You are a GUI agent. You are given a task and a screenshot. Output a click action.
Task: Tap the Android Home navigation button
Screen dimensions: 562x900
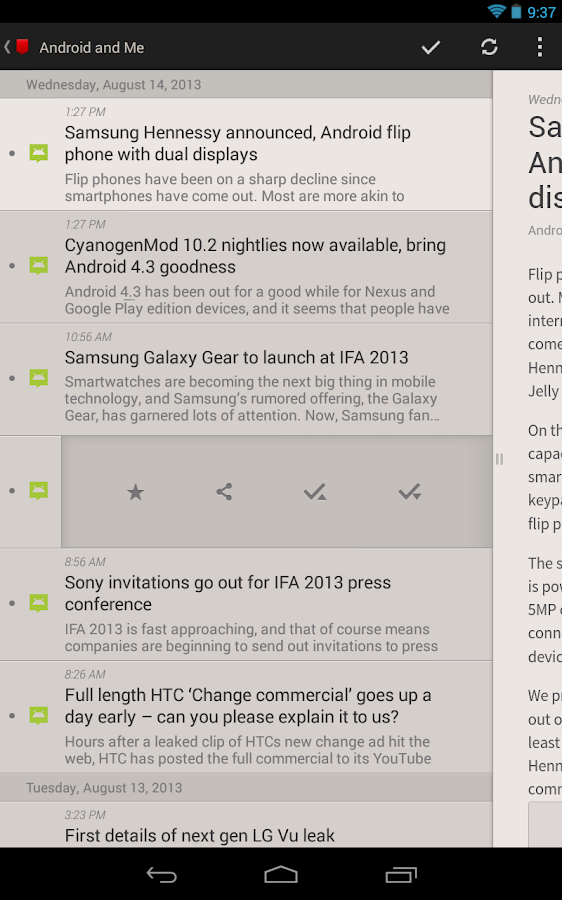[281, 874]
